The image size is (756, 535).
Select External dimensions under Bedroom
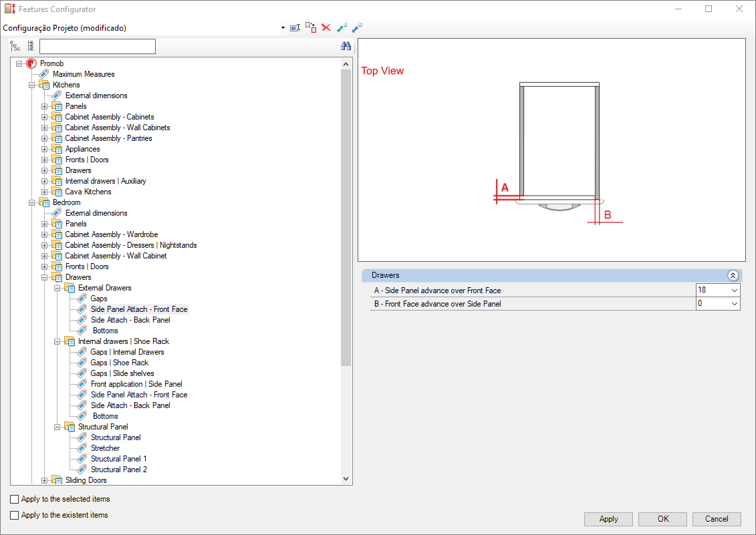tap(96, 213)
